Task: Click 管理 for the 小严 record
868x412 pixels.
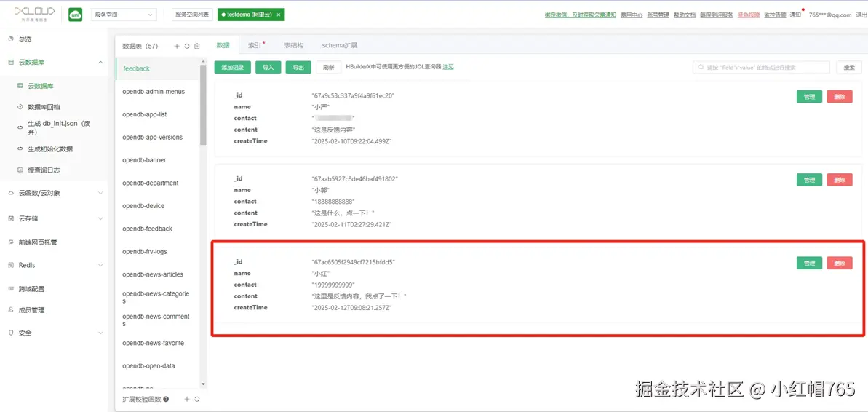Action: point(809,96)
